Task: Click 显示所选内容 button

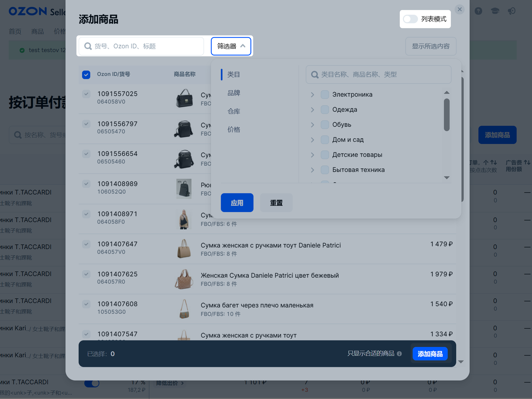Action: (x=431, y=46)
